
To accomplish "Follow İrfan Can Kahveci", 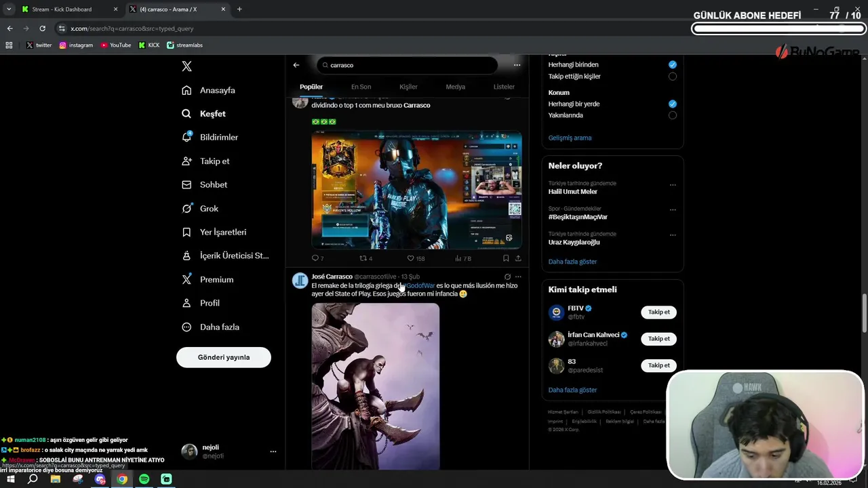I will [x=658, y=339].
